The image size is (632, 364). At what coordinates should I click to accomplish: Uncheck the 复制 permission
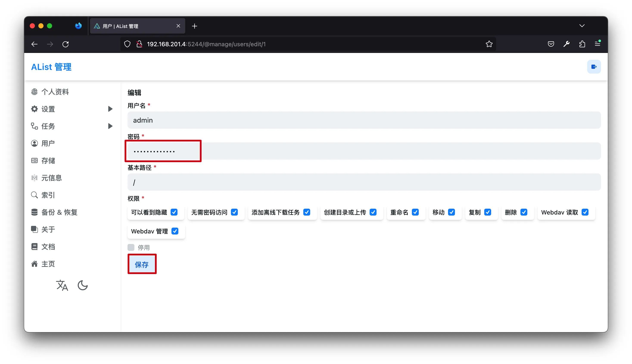488,212
